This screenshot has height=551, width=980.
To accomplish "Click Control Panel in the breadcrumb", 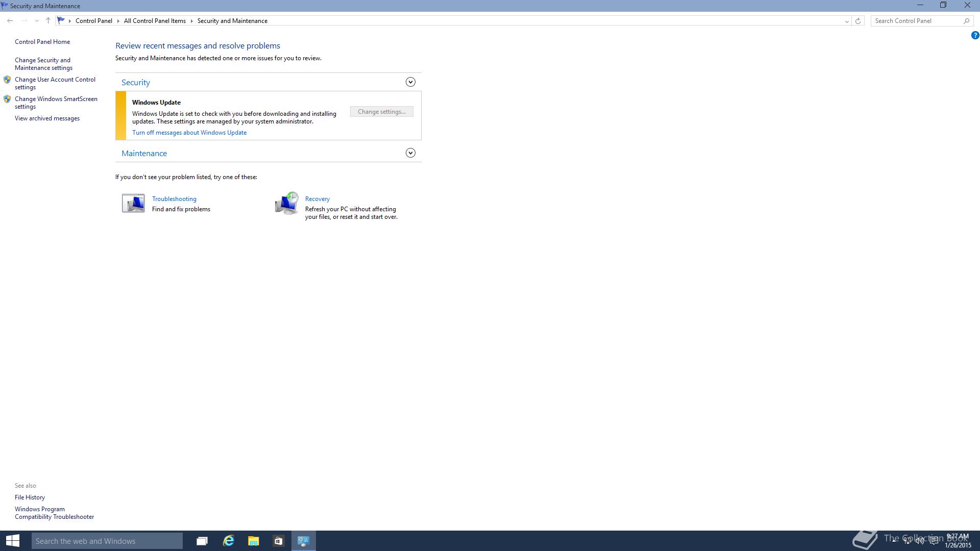I will tap(94, 21).
